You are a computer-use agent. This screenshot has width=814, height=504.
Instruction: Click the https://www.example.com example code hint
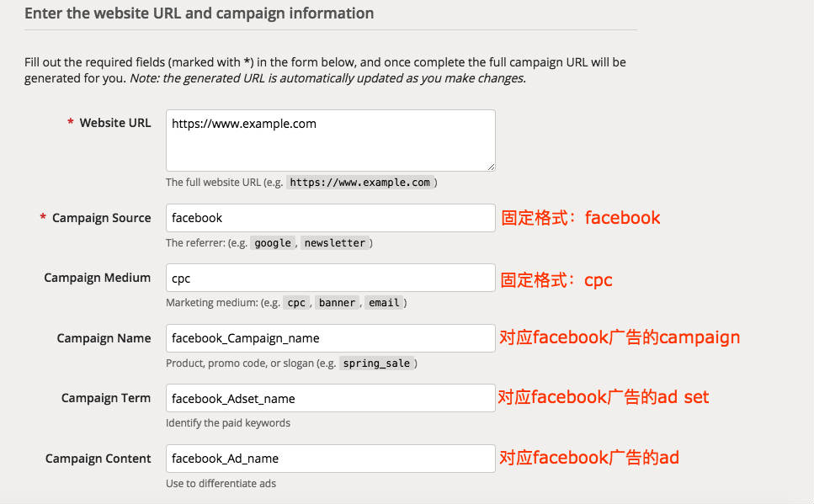[x=359, y=183]
